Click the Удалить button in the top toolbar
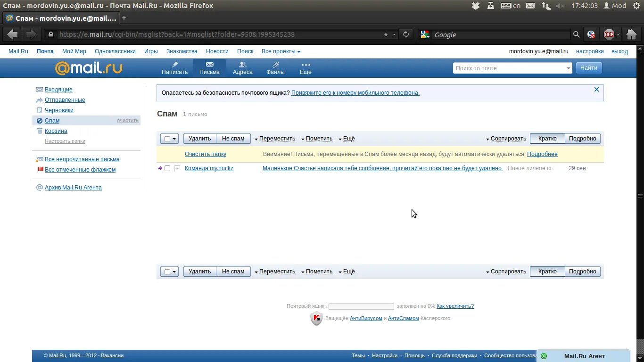Viewport: 644px width, 362px height. 199,139
